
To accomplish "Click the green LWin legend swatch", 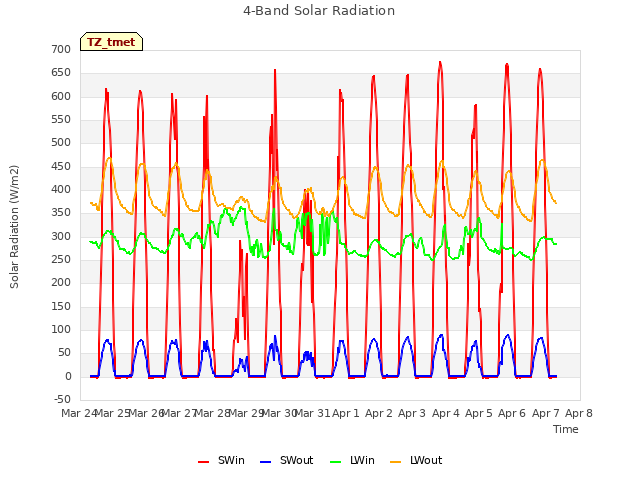I will click(x=336, y=462).
